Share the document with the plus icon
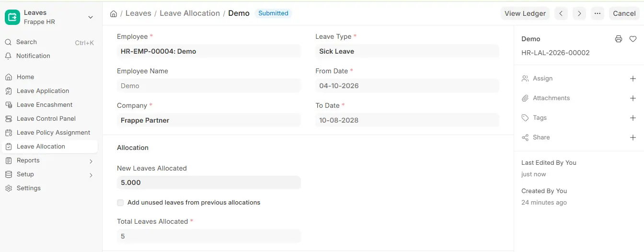The width and height of the screenshot is (644, 252). (633, 137)
